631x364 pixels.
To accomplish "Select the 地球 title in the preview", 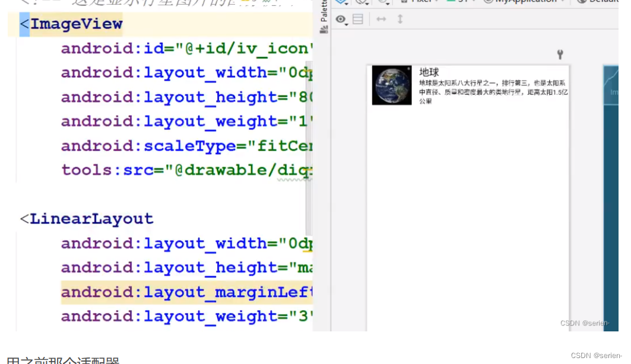I will tap(429, 72).
